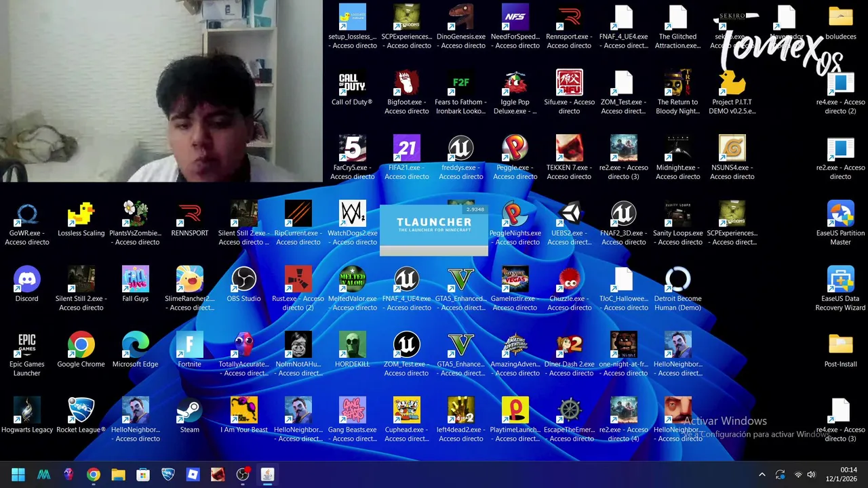
Task: Open the Fall Guys shortcut
Action: click(136, 285)
